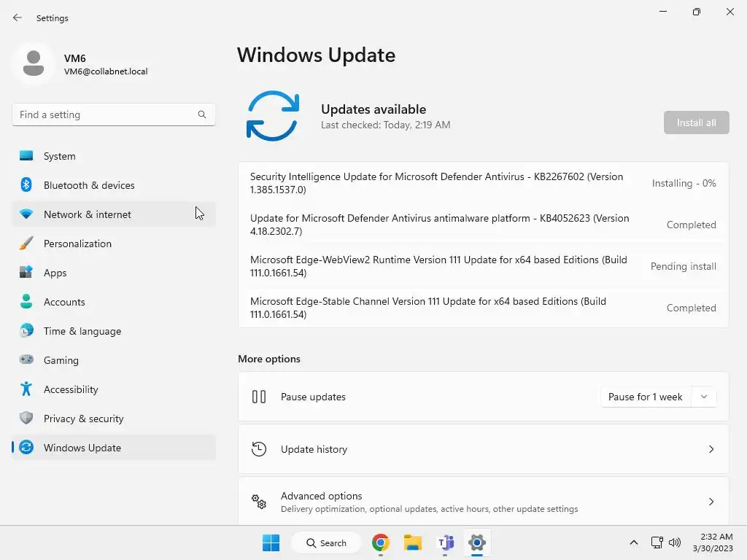Click Pause for 1 week button
This screenshot has width=747, height=560.
click(x=646, y=397)
